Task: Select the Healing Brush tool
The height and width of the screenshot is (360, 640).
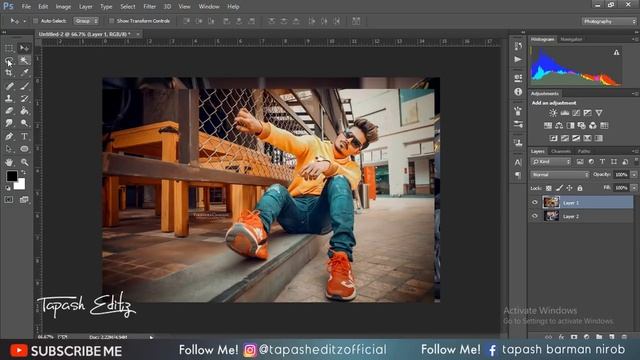Action: click(9, 86)
